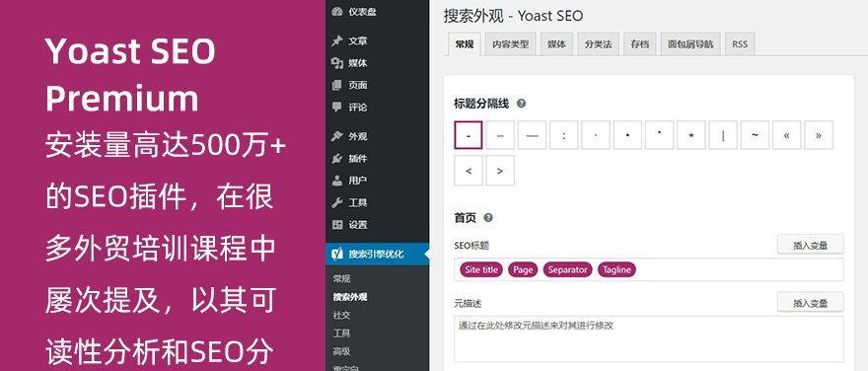Image resolution: width=868 pixels, height=371 pixels.
Task: Click the Site title variable tag
Action: [481, 269]
